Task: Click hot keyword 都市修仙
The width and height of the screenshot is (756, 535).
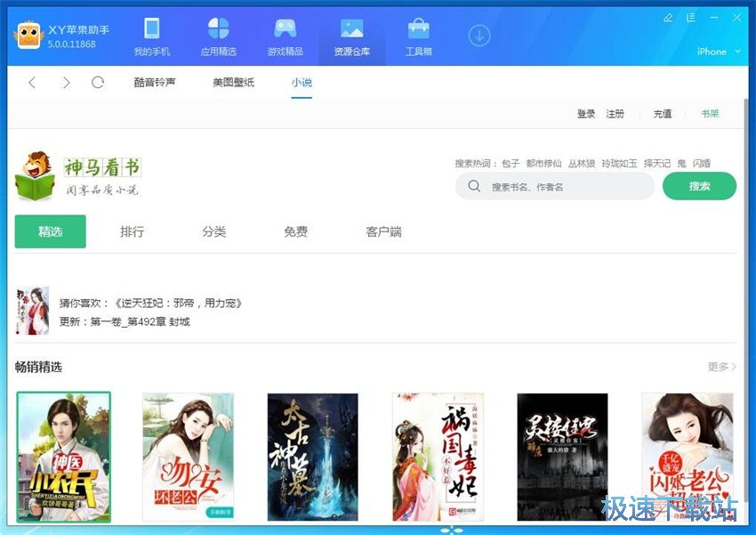Action: coord(543,164)
